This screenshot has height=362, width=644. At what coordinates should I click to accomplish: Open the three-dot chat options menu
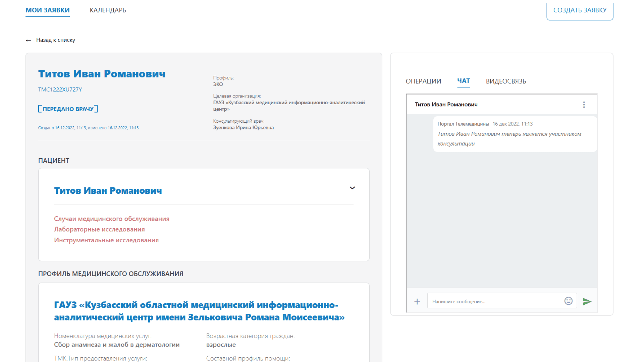(x=584, y=105)
